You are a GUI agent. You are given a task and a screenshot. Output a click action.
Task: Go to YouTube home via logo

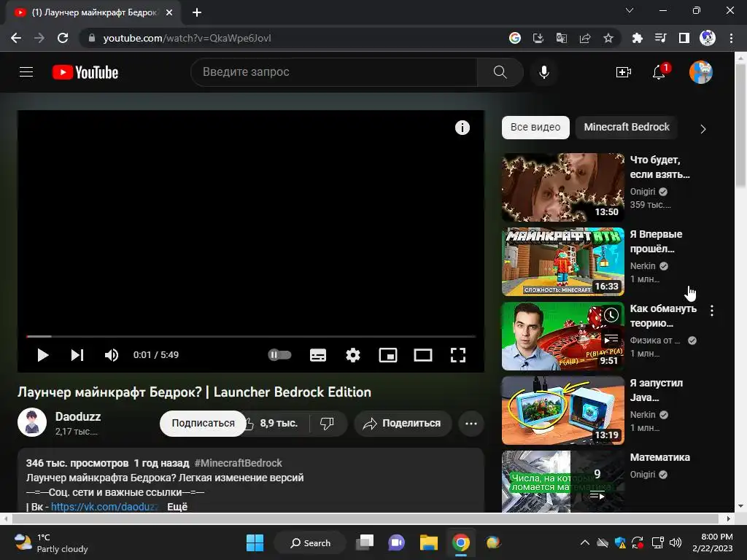coord(85,72)
